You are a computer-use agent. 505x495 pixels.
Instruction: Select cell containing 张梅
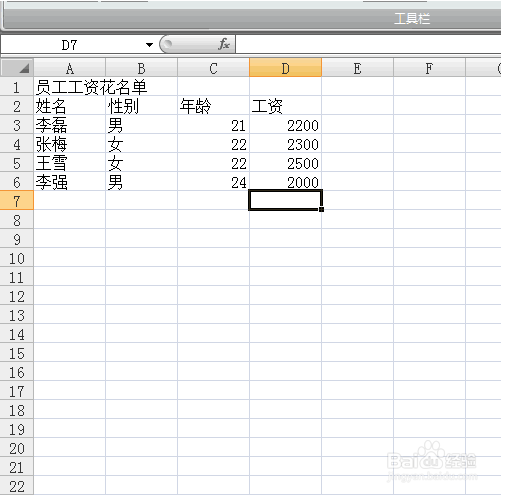[x=70, y=144]
